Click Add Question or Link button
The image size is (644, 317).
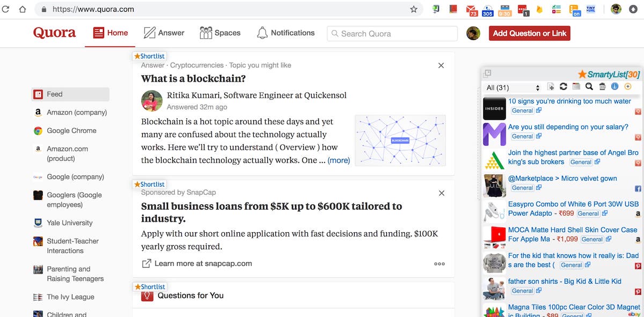[x=529, y=33]
